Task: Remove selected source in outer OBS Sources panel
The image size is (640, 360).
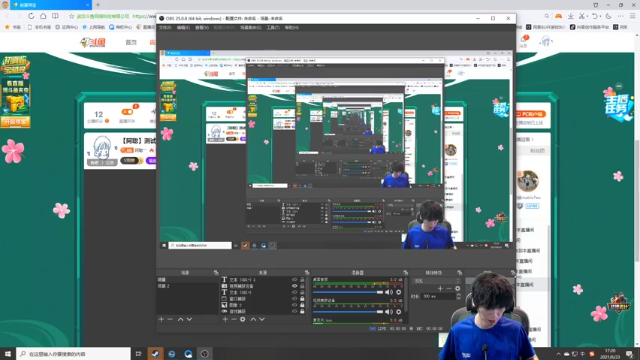Action: point(234,319)
